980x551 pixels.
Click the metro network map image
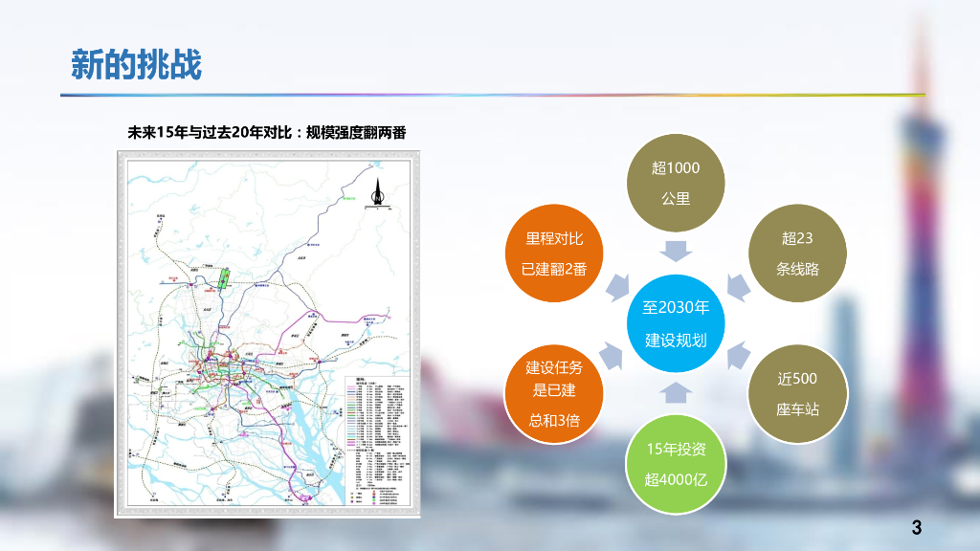pos(268,335)
